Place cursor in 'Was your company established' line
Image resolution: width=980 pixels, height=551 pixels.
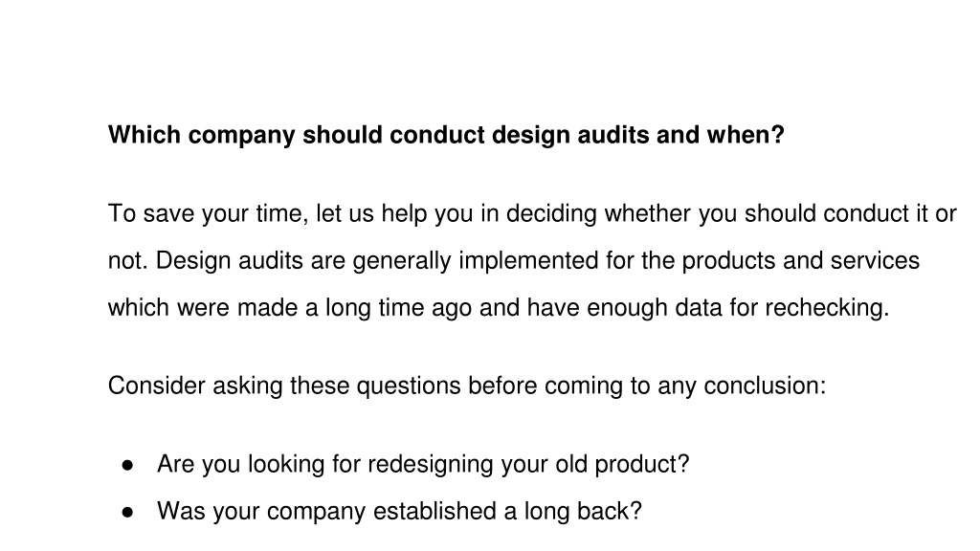[399, 511]
